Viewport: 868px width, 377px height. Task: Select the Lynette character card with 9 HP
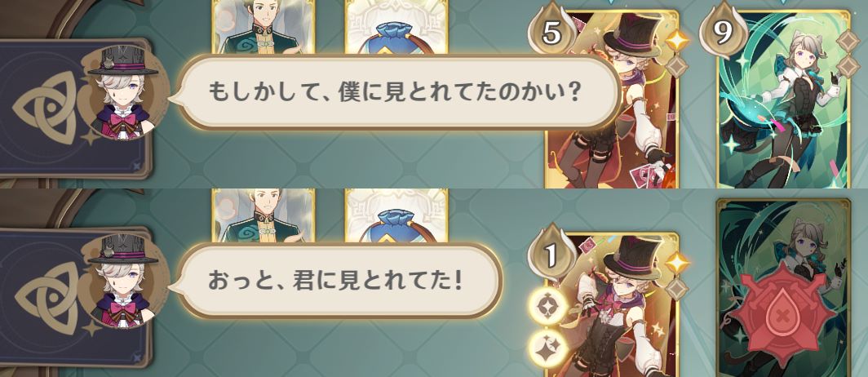(x=783, y=99)
